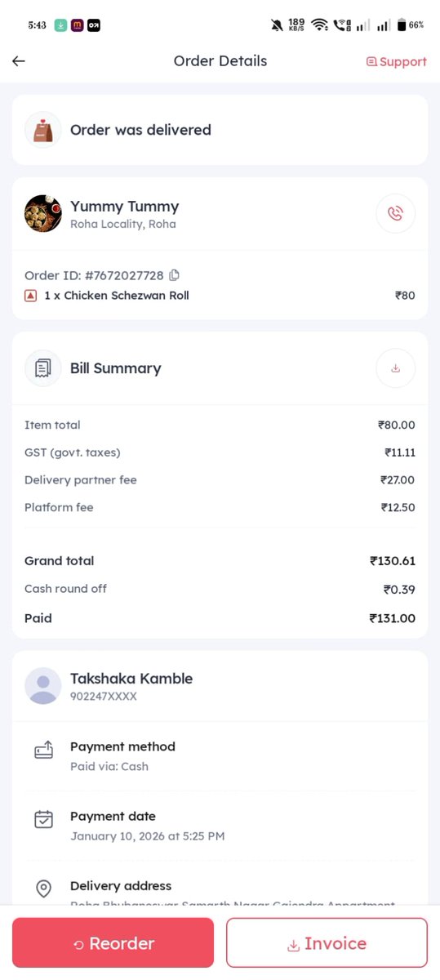This screenshot has width=440, height=980.
Task: Tap the Payment method card icon
Action: click(x=43, y=750)
